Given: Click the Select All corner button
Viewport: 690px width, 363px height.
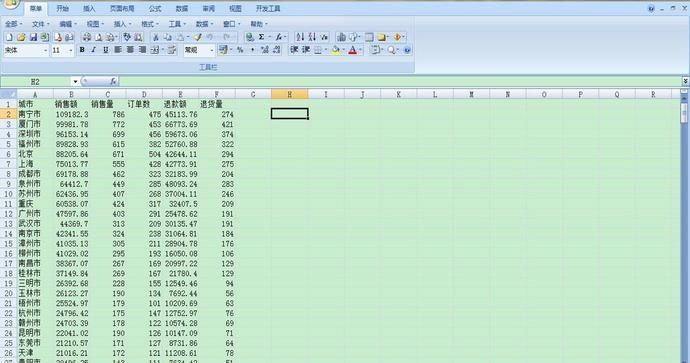Looking at the screenshot, I should coord(8,94).
